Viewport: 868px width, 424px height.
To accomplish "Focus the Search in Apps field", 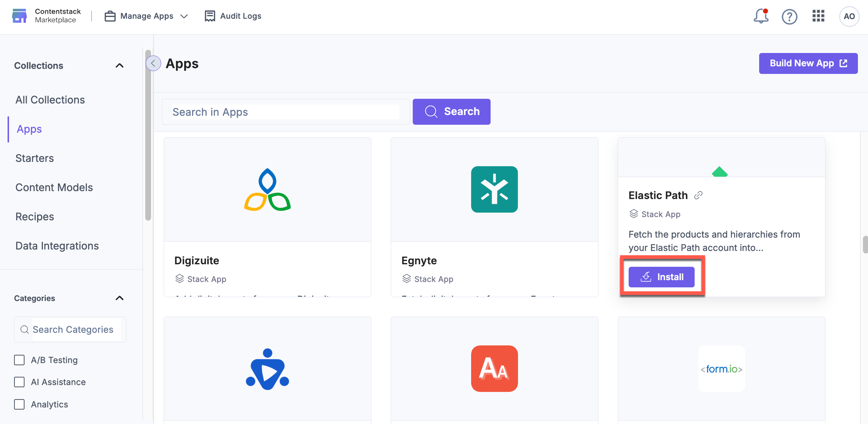I will 286,112.
